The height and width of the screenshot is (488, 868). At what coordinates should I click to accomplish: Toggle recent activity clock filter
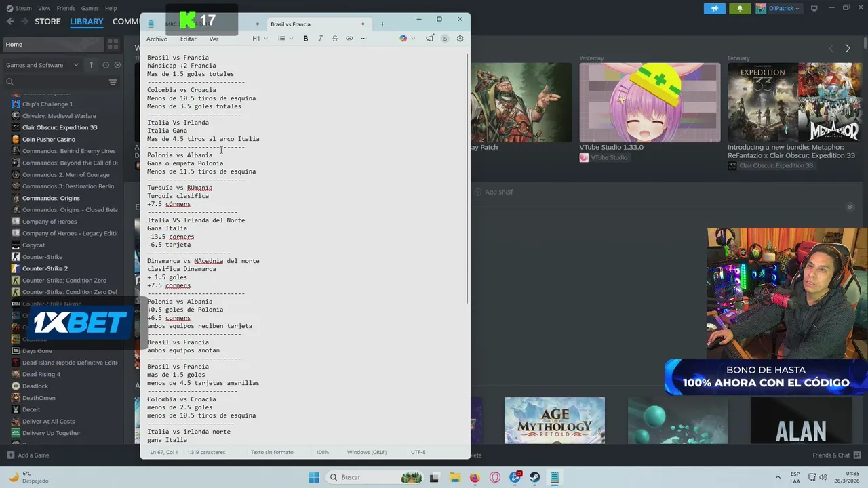tap(106, 65)
